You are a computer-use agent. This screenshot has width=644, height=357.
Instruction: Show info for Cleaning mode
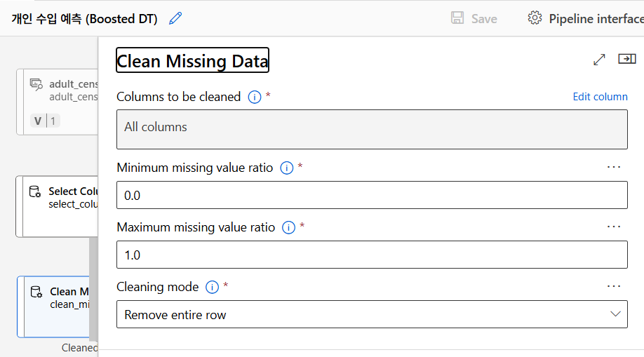click(x=213, y=288)
